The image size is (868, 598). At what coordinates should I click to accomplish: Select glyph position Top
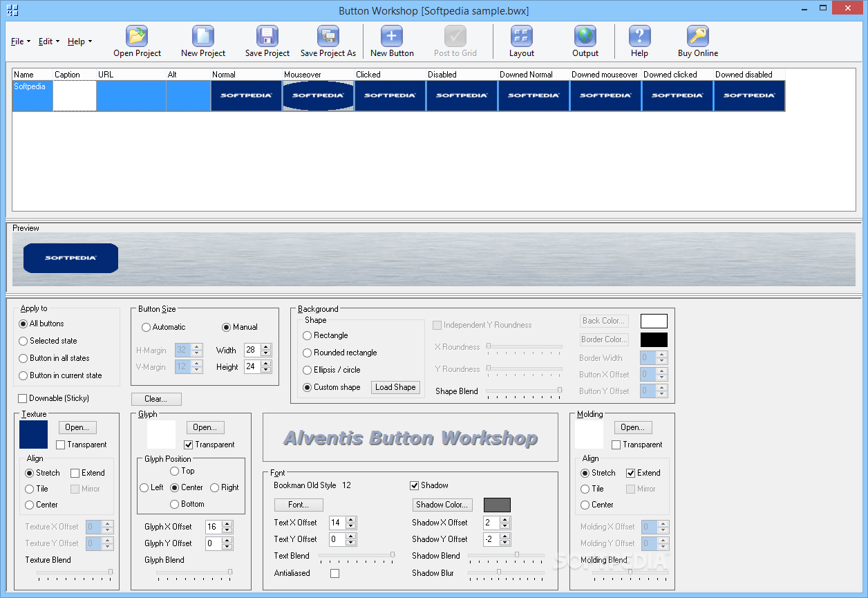[x=175, y=471]
